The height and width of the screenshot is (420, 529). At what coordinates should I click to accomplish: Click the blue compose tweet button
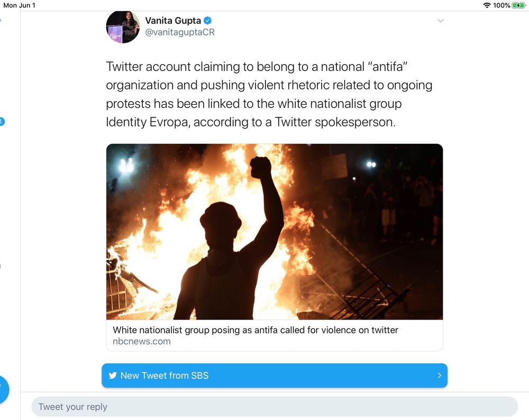point(3,390)
